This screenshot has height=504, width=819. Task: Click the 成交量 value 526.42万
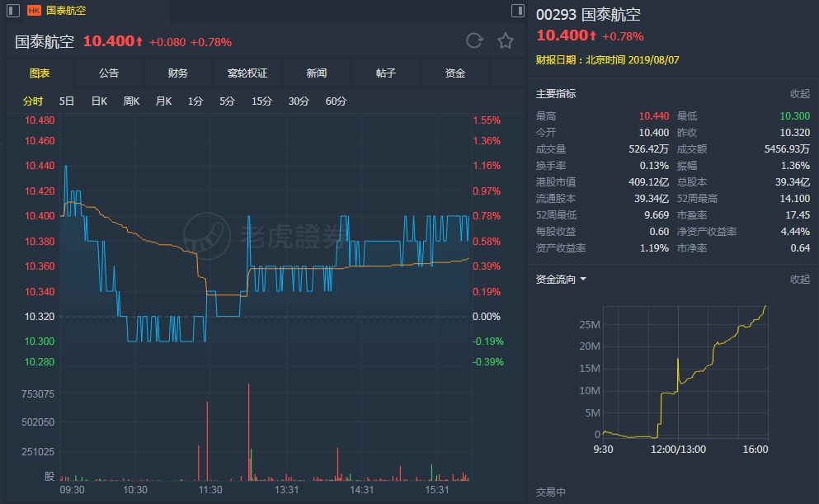pos(649,149)
